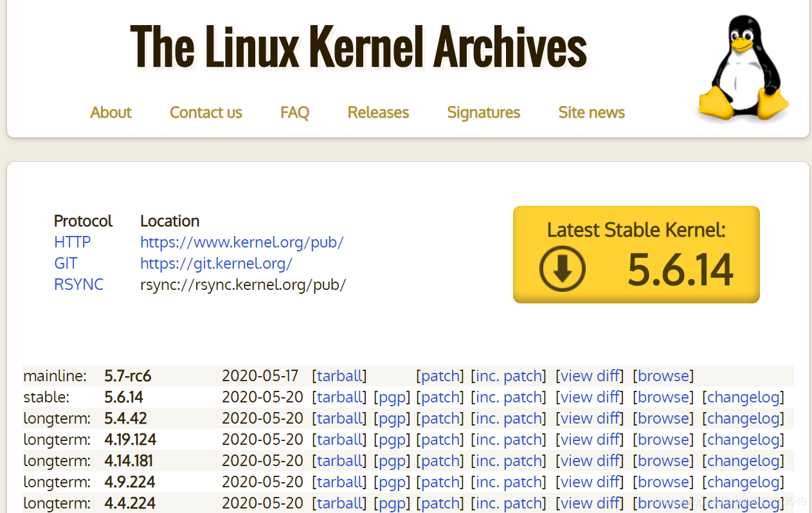Browse the 4.9.224 source tree
Image resolution: width=812 pixels, height=513 pixels.
(x=663, y=482)
